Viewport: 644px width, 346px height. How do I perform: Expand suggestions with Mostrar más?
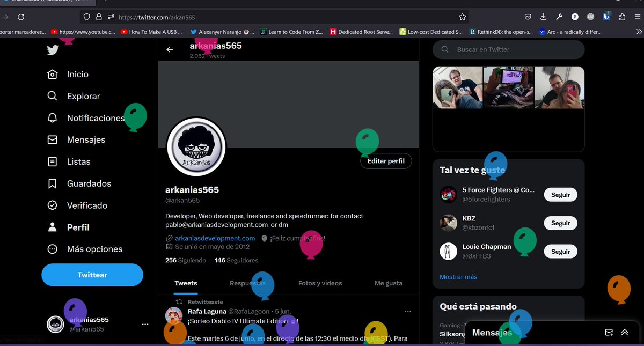click(458, 277)
